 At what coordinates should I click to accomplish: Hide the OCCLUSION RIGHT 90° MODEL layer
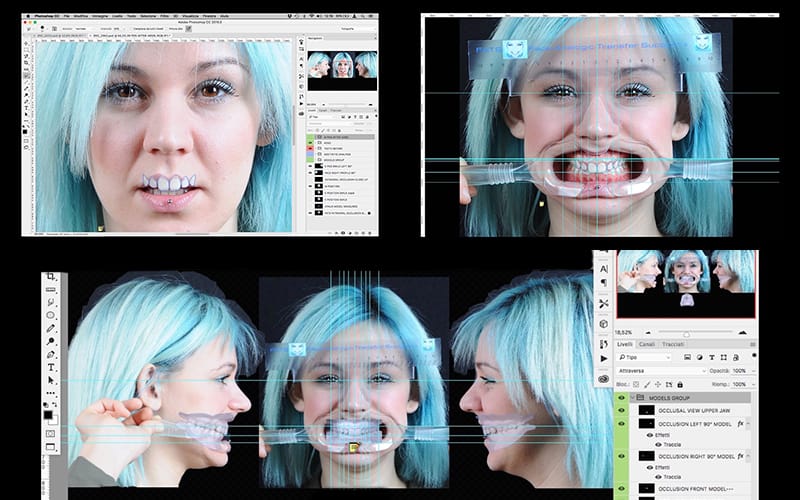pyautogui.click(x=621, y=456)
